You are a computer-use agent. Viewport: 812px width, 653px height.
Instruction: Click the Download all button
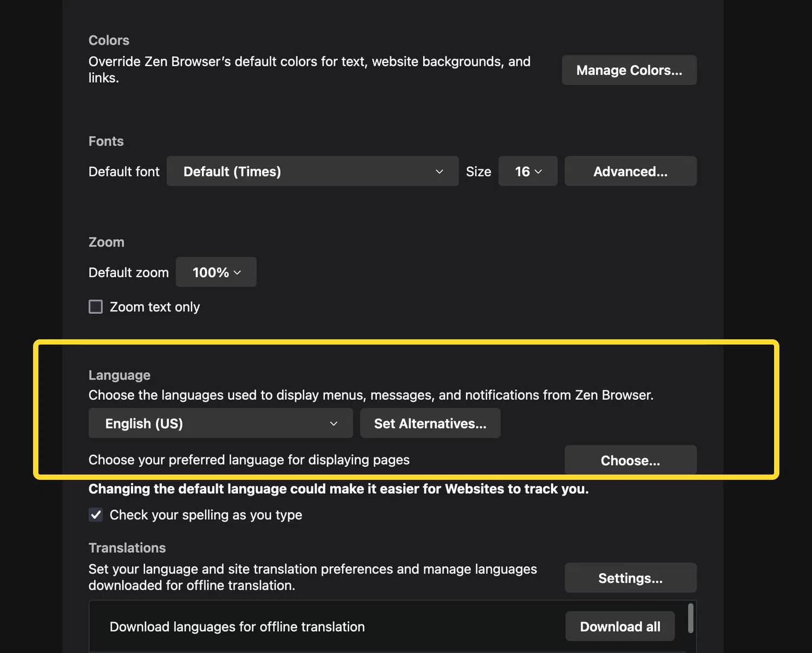[x=620, y=626]
